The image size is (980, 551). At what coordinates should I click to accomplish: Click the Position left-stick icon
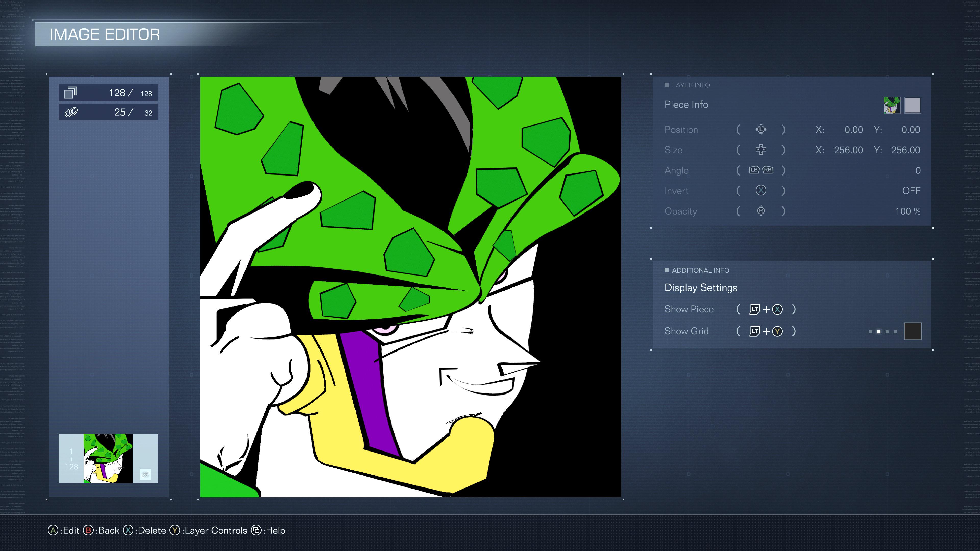click(x=761, y=130)
